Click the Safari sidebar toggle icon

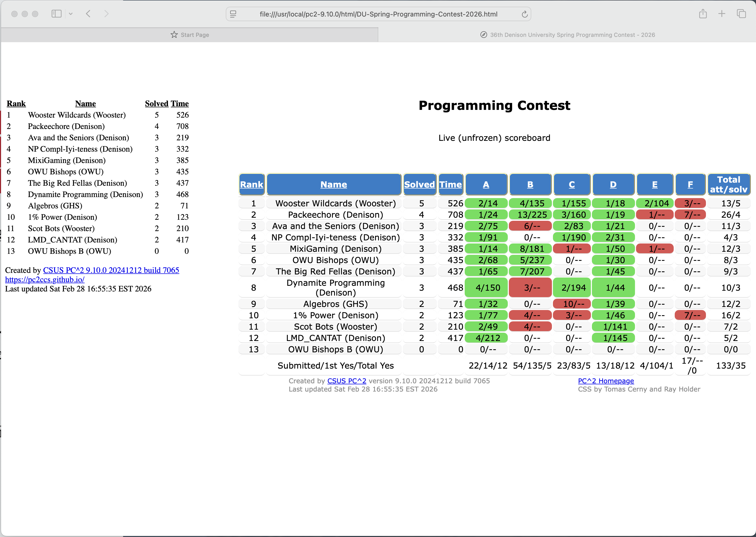(56, 14)
